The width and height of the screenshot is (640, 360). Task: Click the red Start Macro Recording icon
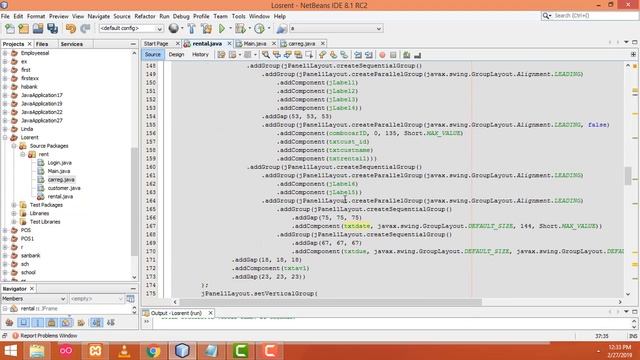382,55
